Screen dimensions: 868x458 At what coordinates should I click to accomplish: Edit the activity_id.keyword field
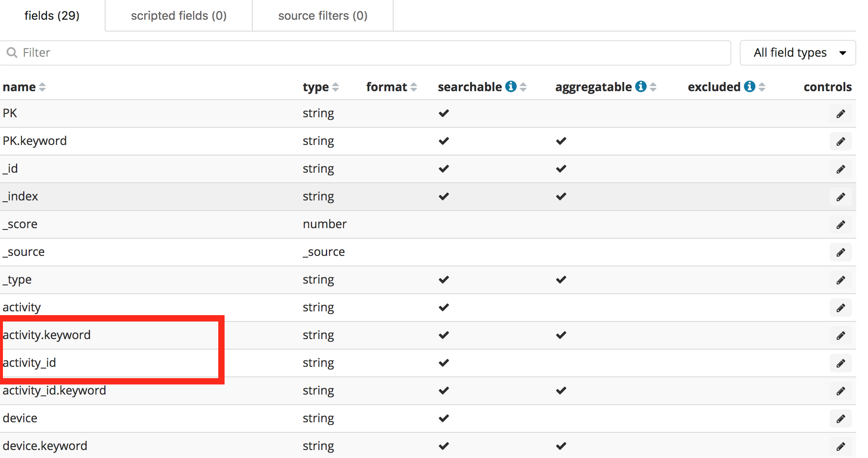pos(840,391)
